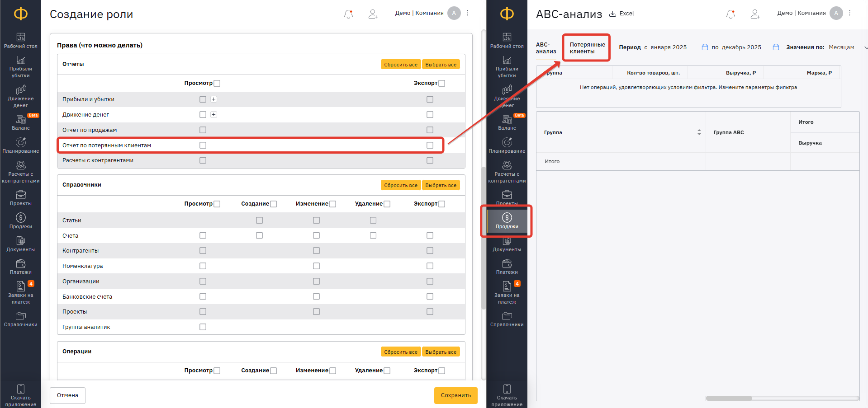Switch to Потерянные клиенты tab
Viewport: 868px width, 408px height.
click(x=587, y=48)
